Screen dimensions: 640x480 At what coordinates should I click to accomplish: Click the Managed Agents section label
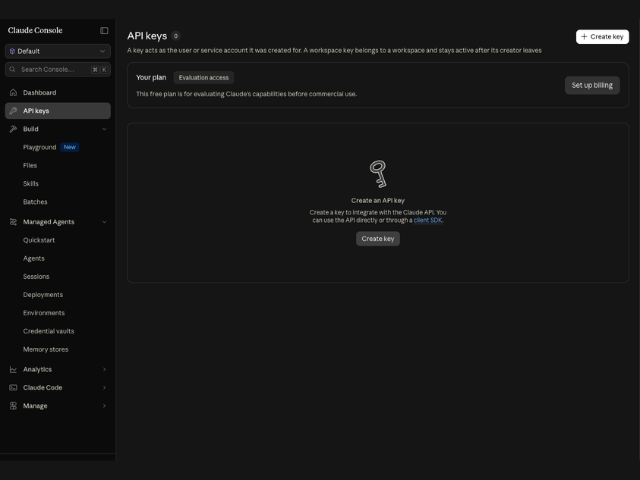click(x=49, y=222)
